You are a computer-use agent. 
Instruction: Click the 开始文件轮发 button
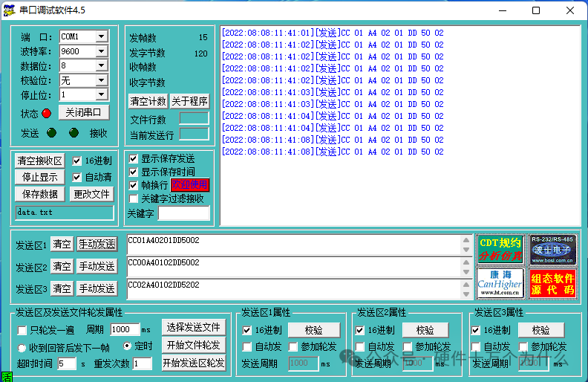(194, 345)
